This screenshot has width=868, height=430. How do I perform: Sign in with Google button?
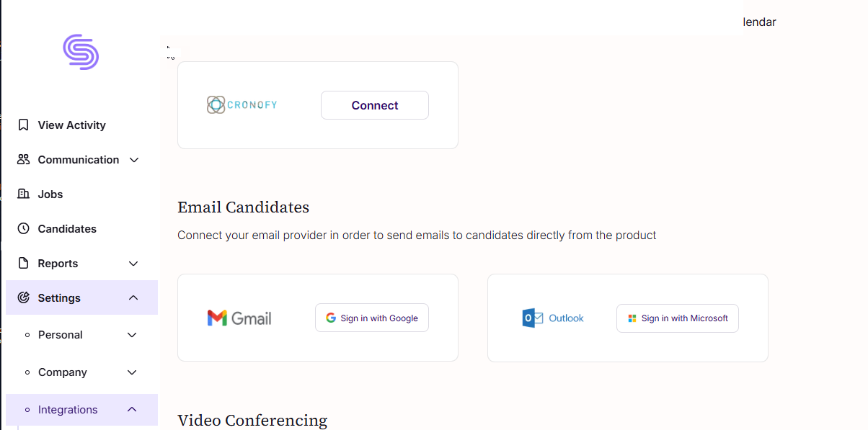point(372,318)
